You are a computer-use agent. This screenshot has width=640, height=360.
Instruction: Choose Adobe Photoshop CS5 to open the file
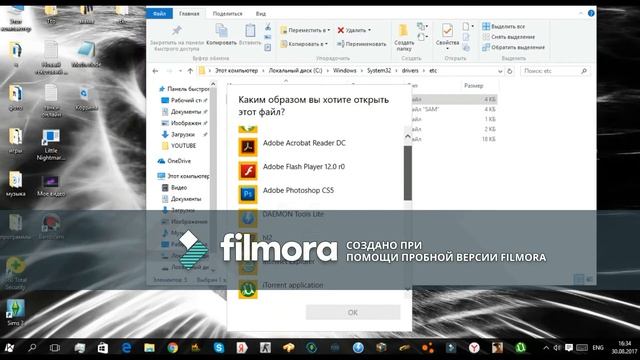click(318, 193)
